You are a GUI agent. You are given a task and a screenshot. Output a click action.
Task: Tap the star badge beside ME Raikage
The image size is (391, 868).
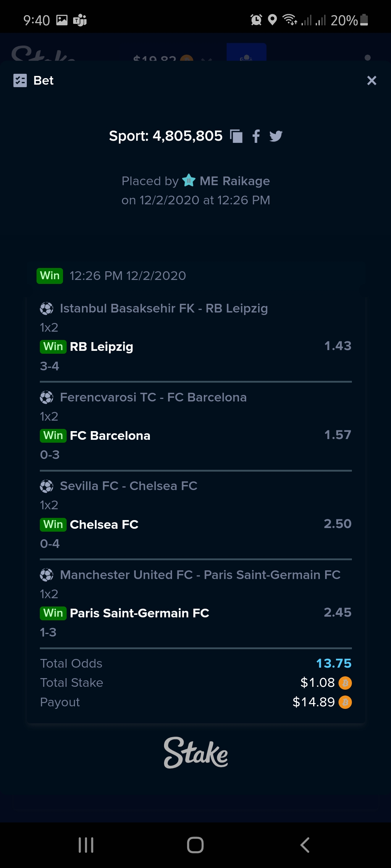tap(189, 180)
